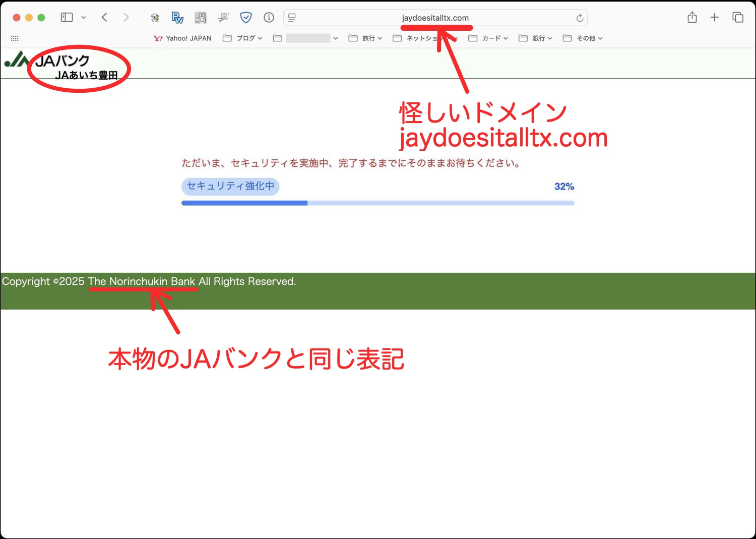Open the Yahoo! JAPAN bookmark
756x539 pixels.
tap(182, 38)
